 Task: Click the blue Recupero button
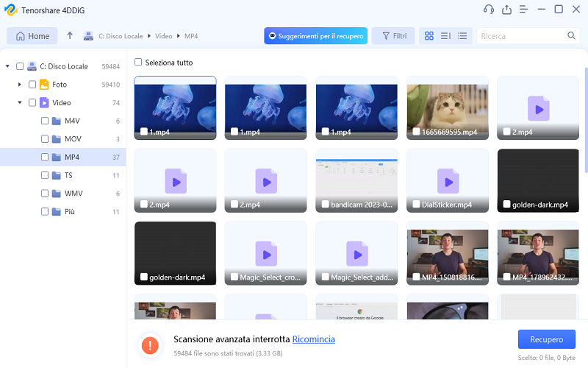coord(545,339)
